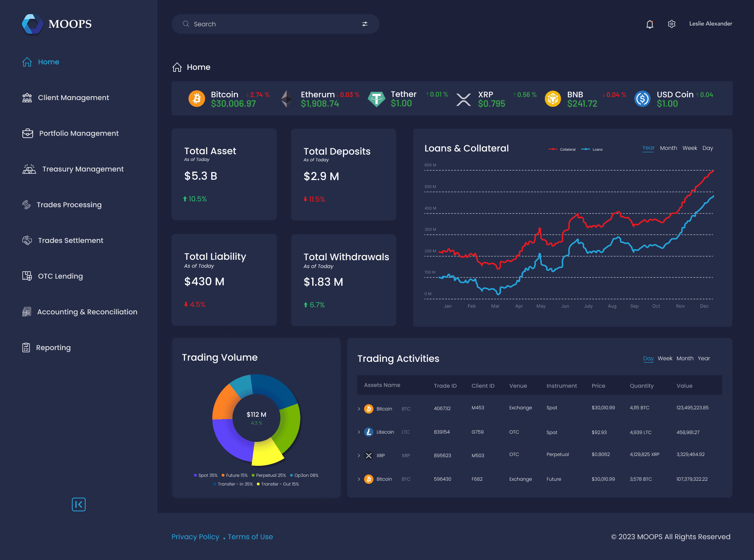Click the Bitcoin ticker coin icon
The height and width of the screenshot is (560, 754).
pyautogui.click(x=197, y=99)
